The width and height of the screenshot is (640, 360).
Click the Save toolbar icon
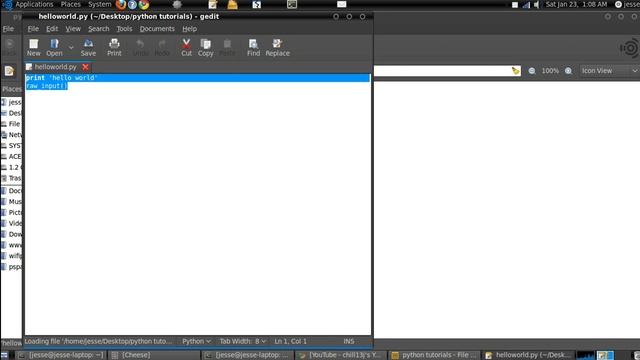(x=88, y=47)
